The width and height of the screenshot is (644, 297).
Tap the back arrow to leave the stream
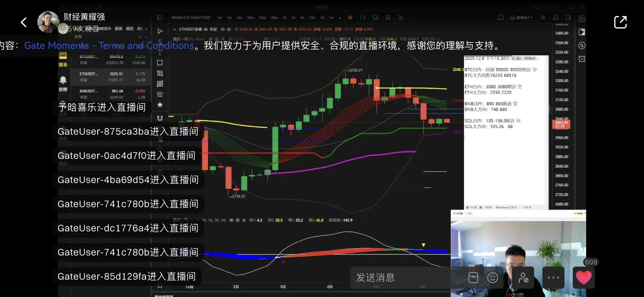coord(24,22)
